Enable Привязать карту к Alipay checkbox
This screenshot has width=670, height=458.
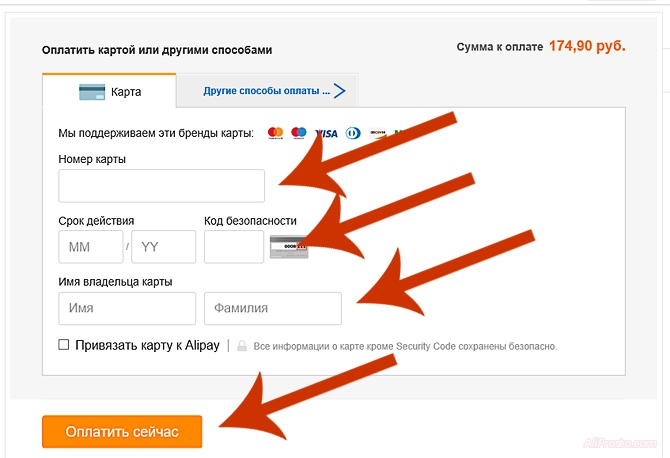click(x=64, y=344)
